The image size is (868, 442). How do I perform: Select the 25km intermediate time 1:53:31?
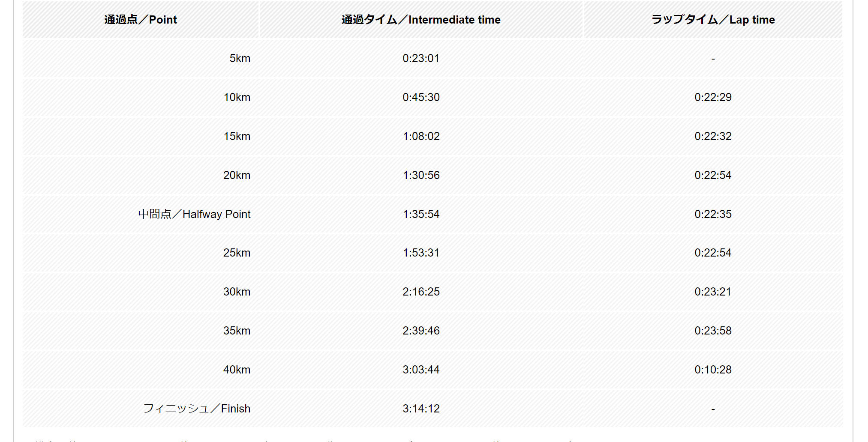(421, 253)
